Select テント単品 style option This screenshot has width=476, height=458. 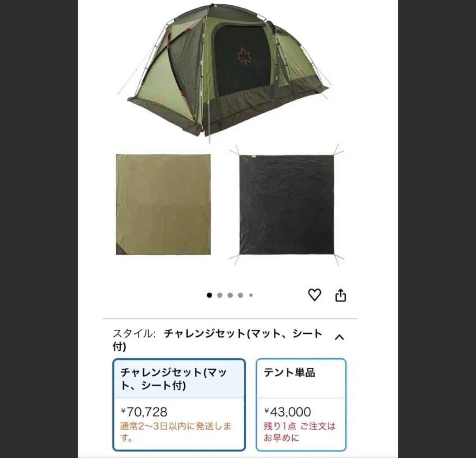tap(301, 405)
